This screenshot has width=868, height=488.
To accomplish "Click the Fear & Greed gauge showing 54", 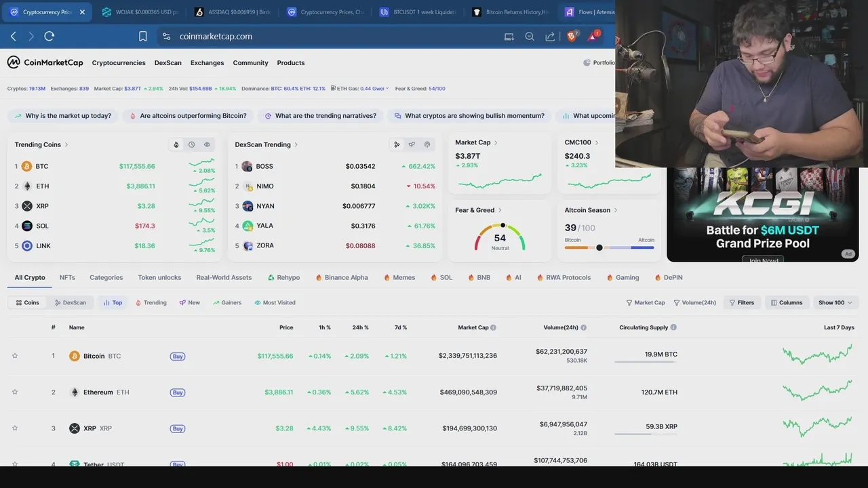I will coord(500,236).
